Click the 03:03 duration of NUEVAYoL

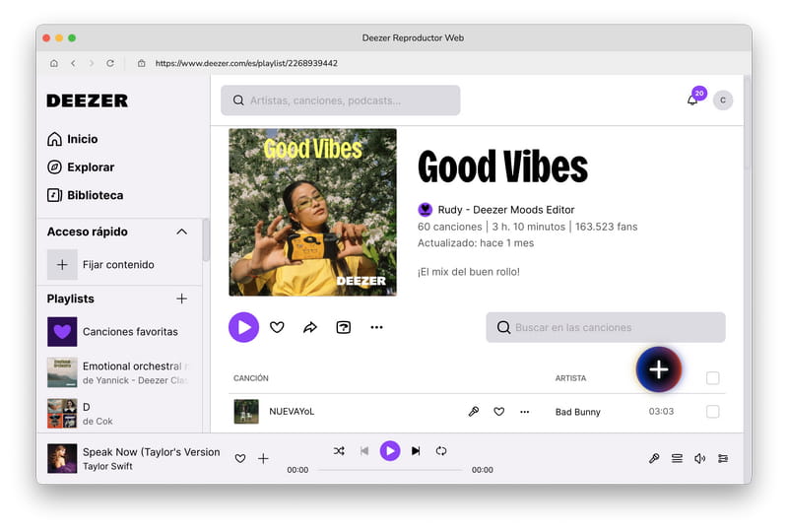661,412
